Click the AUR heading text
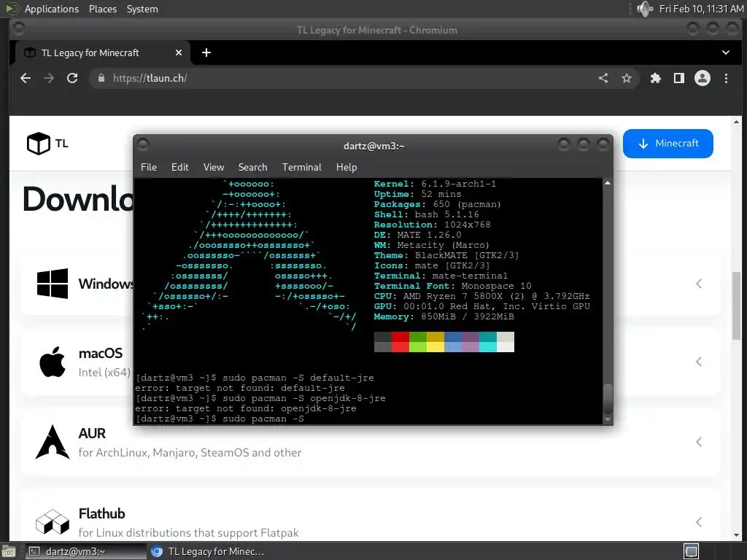This screenshot has width=747, height=560. click(x=92, y=433)
